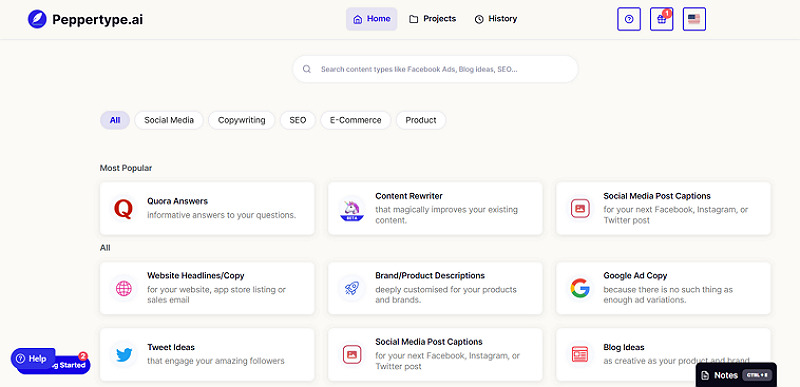The height and width of the screenshot is (387, 800).
Task: Click the History clock icon
Action: click(x=479, y=19)
